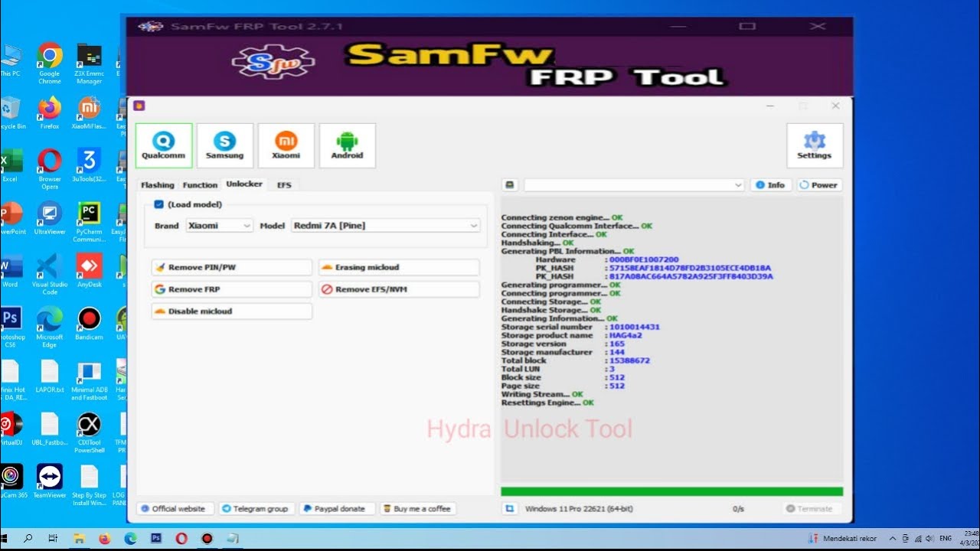Click the Power button
Viewport: 980px width, 551px height.
point(818,184)
